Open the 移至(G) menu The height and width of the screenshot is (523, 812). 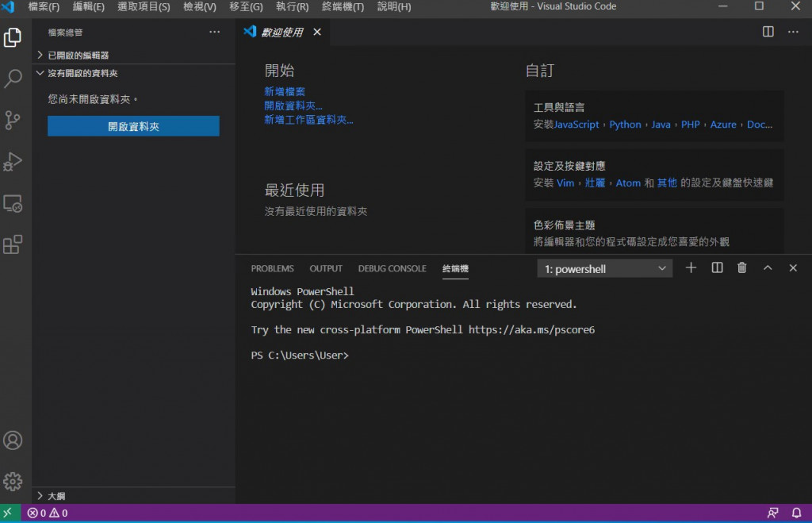tap(246, 6)
